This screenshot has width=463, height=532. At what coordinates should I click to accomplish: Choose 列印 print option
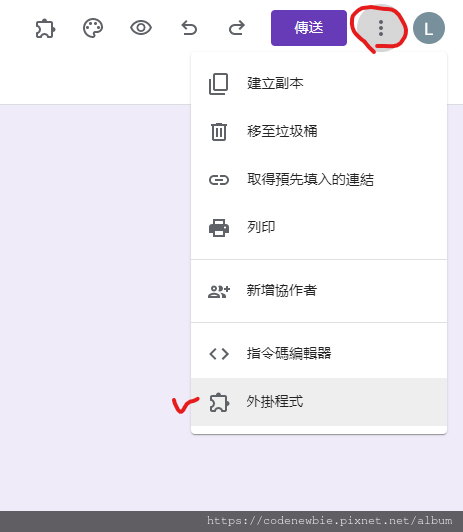[x=319, y=227]
